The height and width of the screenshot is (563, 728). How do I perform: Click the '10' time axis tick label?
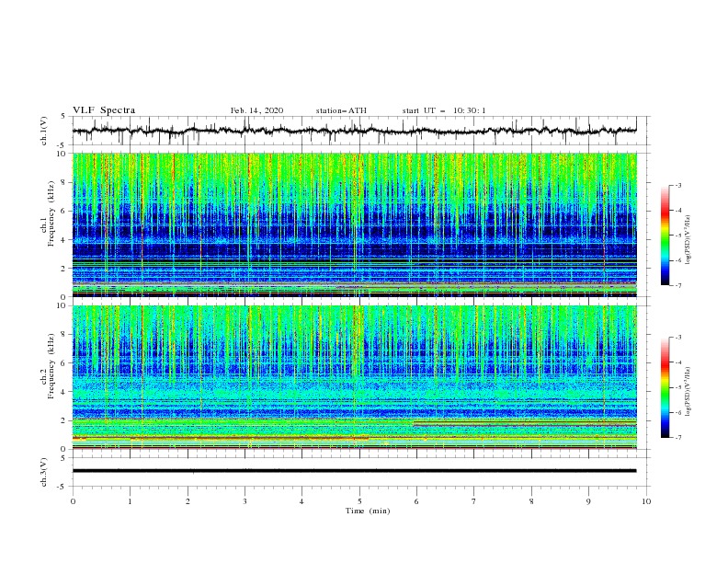646,501
